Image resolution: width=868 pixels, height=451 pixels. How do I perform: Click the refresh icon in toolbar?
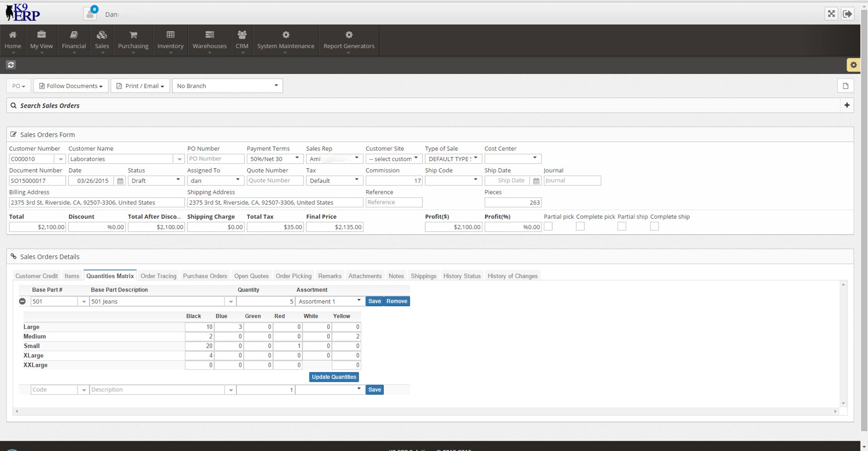[11, 65]
